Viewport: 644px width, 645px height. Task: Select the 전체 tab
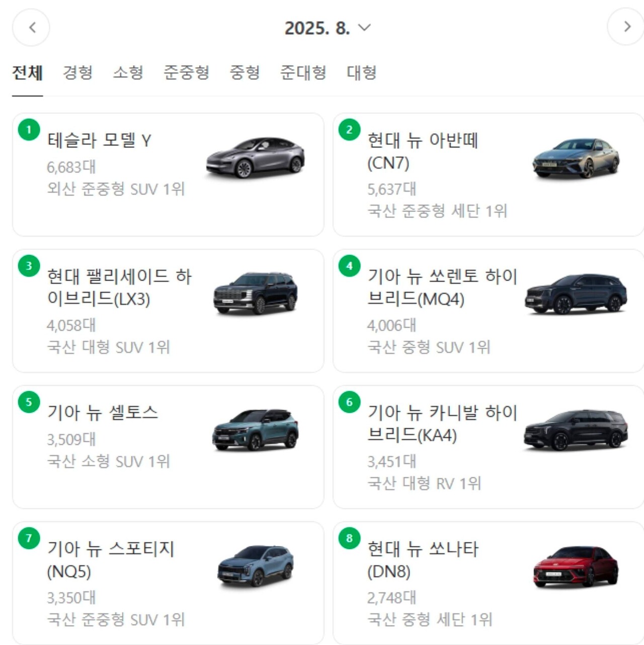[28, 73]
